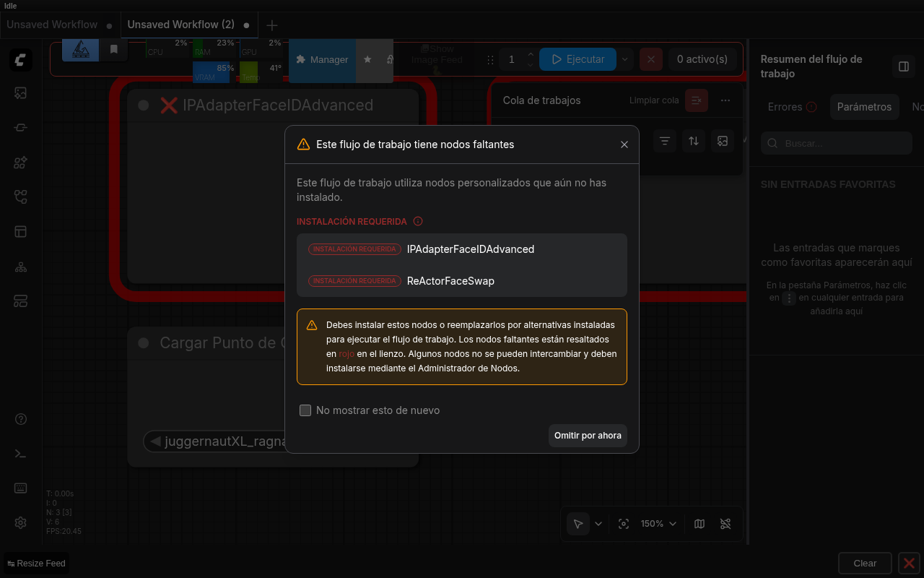
Task: Toggle link visibility icon in canvas toolbar
Action: (x=725, y=524)
